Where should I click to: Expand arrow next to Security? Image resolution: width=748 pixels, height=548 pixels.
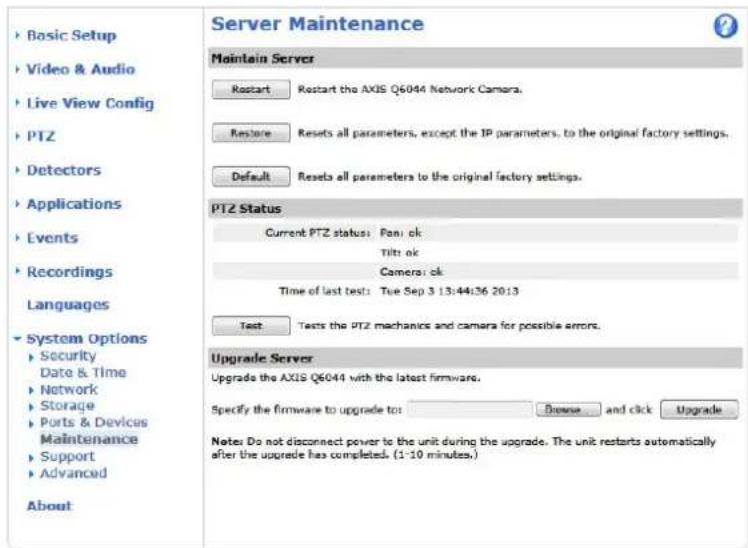(x=31, y=357)
